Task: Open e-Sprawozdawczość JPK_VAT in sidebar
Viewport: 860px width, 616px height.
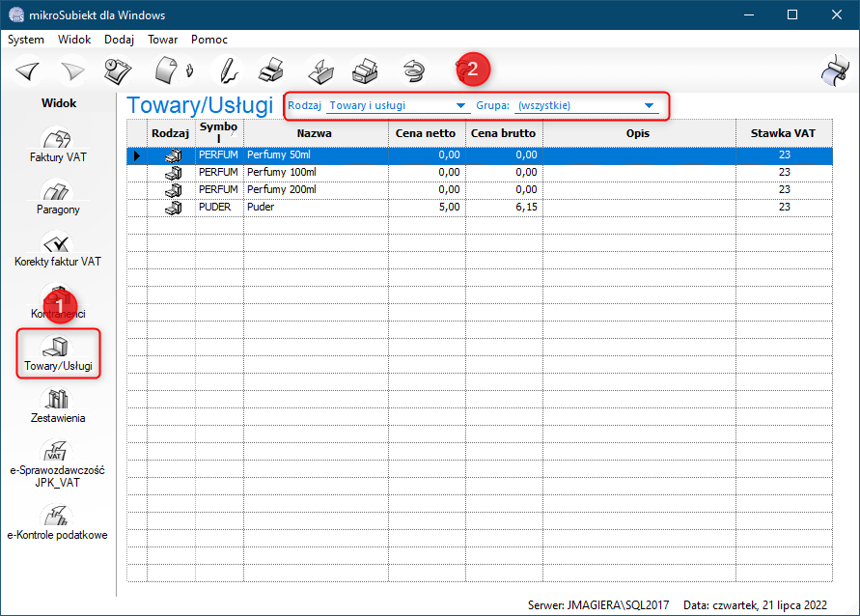Action: click(58, 464)
